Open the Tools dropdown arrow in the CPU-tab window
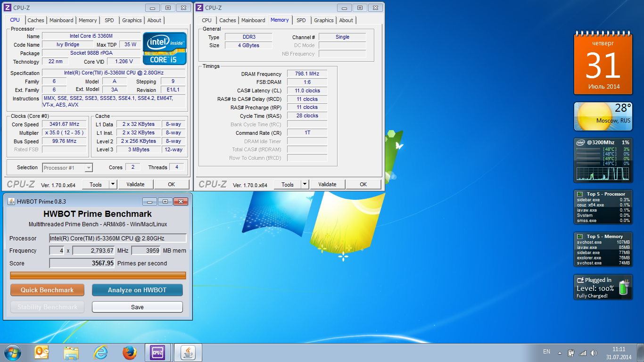Screen dimensions: 644x362 pyautogui.click(x=113, y=184)
